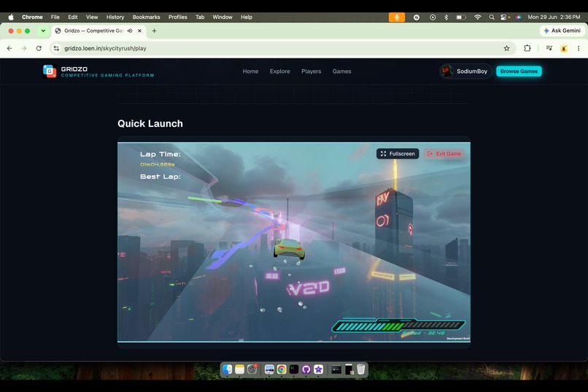Image resolution: width=588 pixels, height=392 pixels.
Task: Open the SodiumBoy profile button
Action: 465,72
